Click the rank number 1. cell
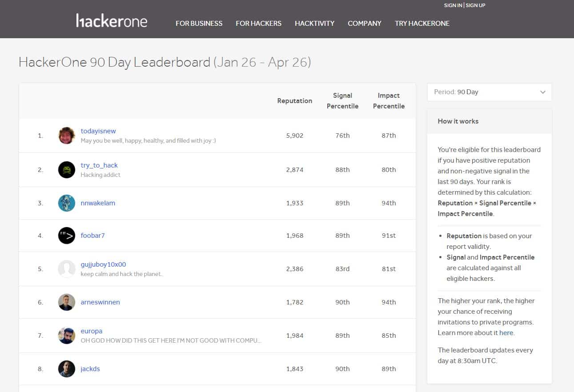The width and height of the screenshot is (574, 392). [x=40, y=136]
